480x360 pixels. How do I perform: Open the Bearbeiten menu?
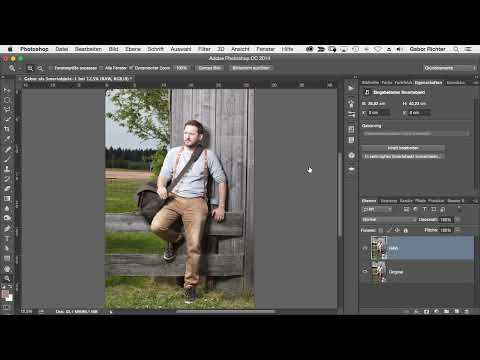88,49
